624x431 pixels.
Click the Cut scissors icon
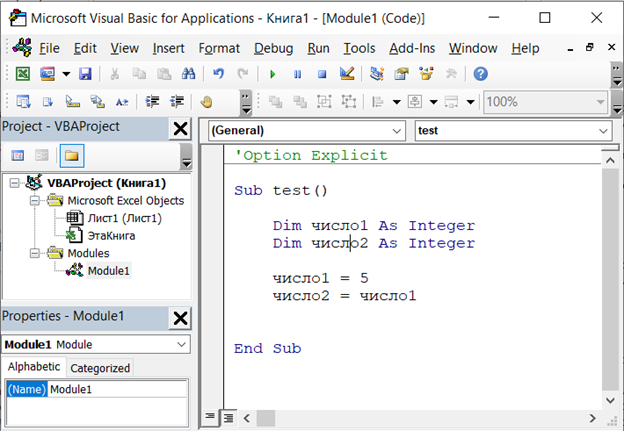tap(115, 74)
